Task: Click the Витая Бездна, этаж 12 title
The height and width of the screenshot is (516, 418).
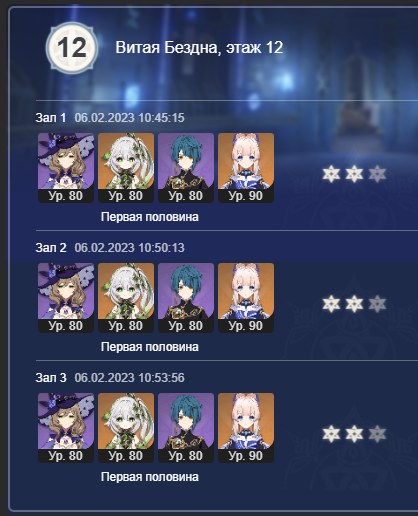Action: pyautogui.click(x=199, y=47)
